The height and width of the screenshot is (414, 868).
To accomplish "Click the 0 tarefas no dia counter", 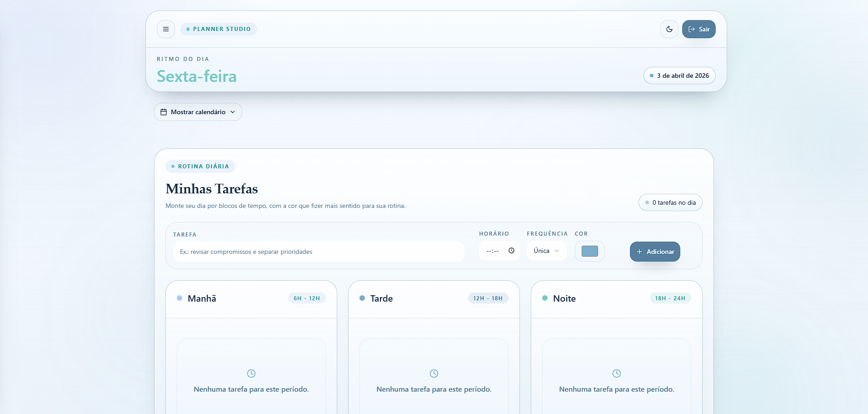I will 670,202.
